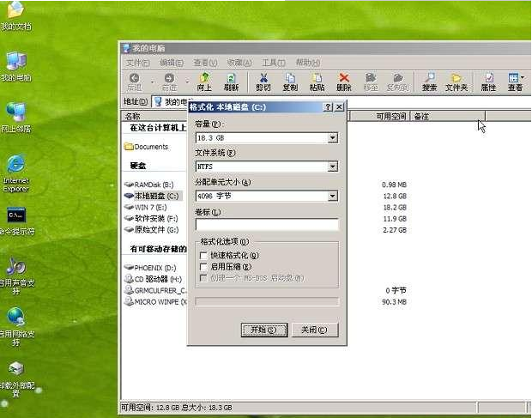Click the 剪切 (Cut) toolbar icon

pyautogui.click(x=263, y=81)
